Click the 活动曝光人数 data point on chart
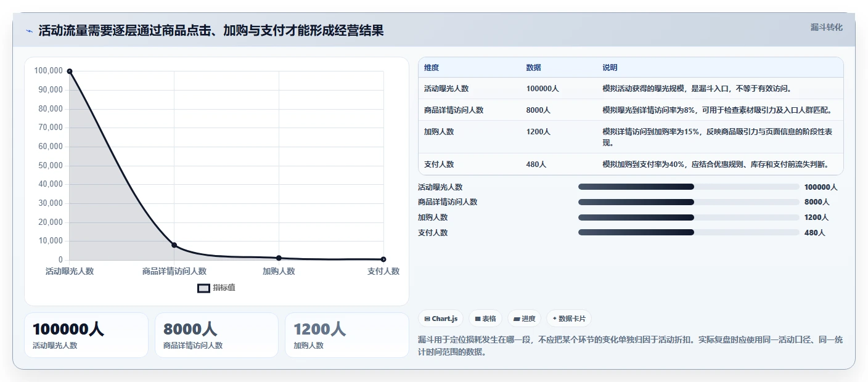 point(70,71)
